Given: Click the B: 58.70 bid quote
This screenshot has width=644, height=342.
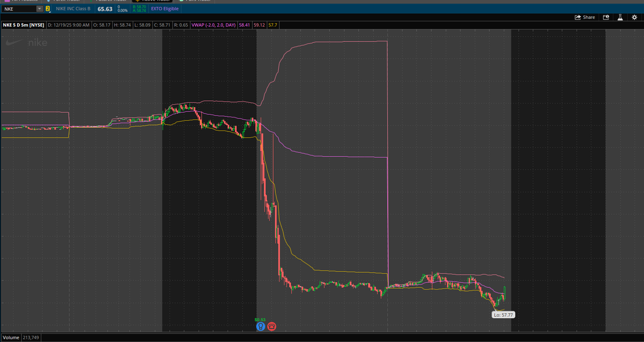Looking at the screenshot, I should [x=138, y=7].
